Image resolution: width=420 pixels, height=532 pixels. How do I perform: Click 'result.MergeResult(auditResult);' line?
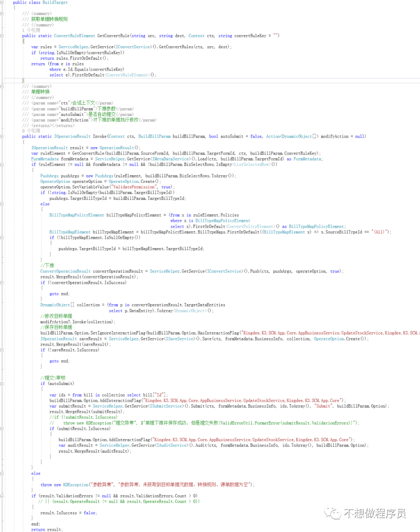95,451
